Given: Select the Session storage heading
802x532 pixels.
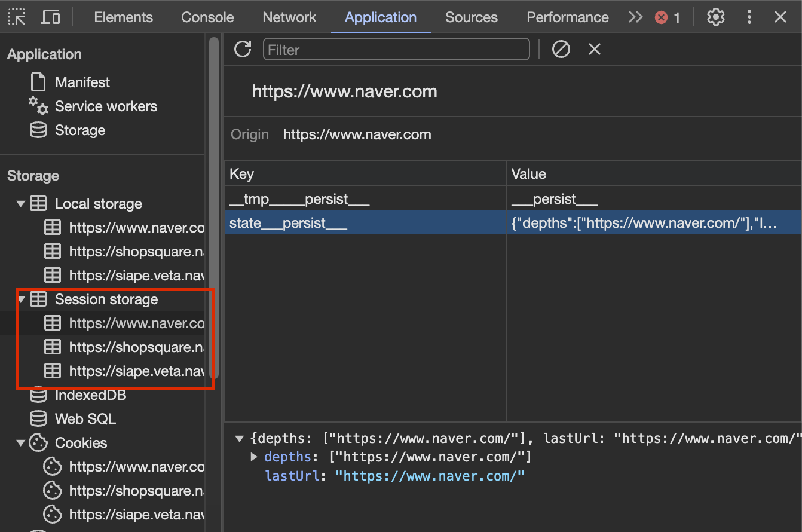Looking at the screenshot, I should pyautogui.click(x=106, y=299).
